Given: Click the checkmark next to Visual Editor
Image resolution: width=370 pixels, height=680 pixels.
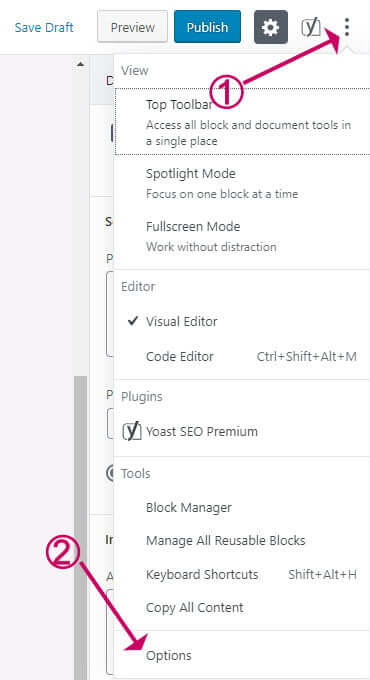Looking at the screenshot, I should click(x=133, y=321).
